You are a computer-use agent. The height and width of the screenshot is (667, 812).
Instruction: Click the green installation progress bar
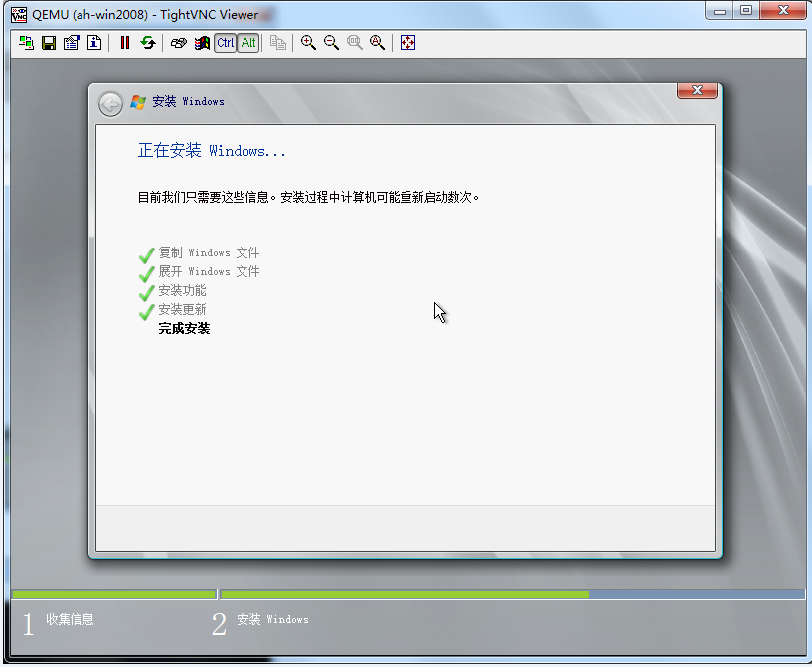(x=404, y=595)
